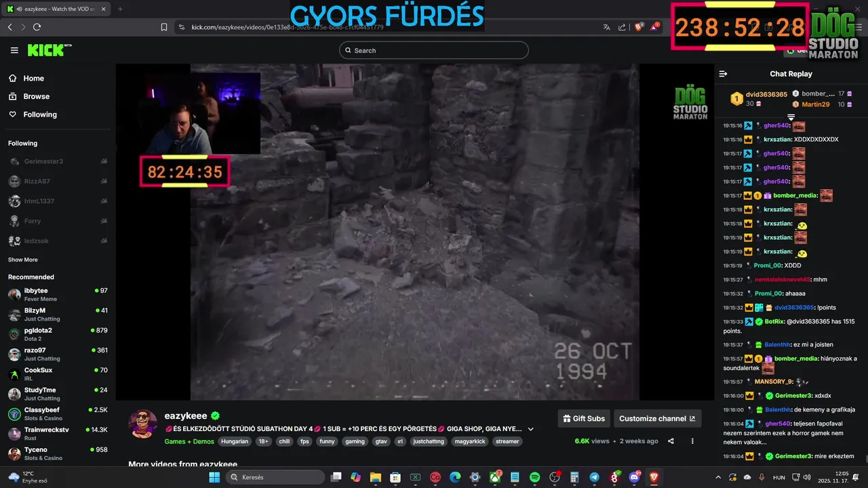Open recommended channel Trainwreckstv
This screenshot has height=488, width=868.
[x=58, y=433]
